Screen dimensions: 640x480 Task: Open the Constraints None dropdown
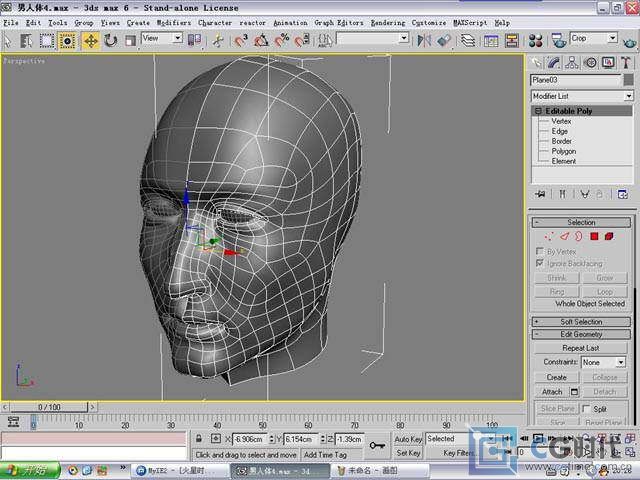point(603,362)
